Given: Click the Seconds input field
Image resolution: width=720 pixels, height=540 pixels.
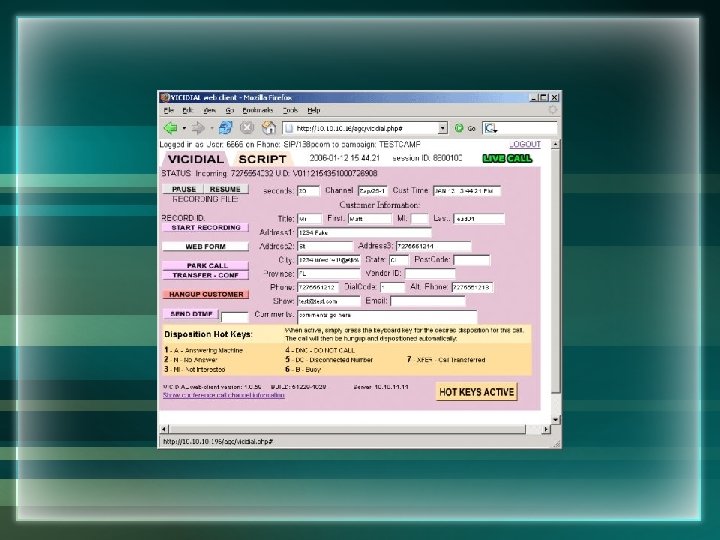Looking at the screenshot, I should [308, 191].
